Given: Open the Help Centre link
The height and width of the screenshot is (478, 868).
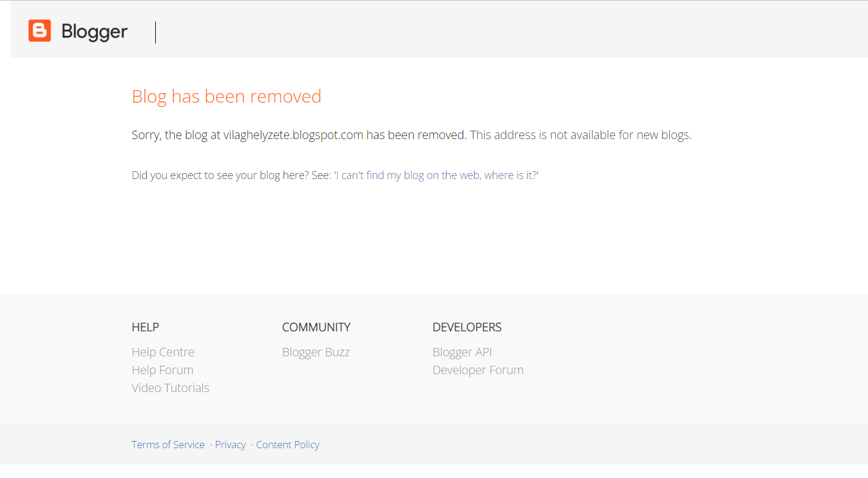Looking at the screenshot, I should [163, 352].
